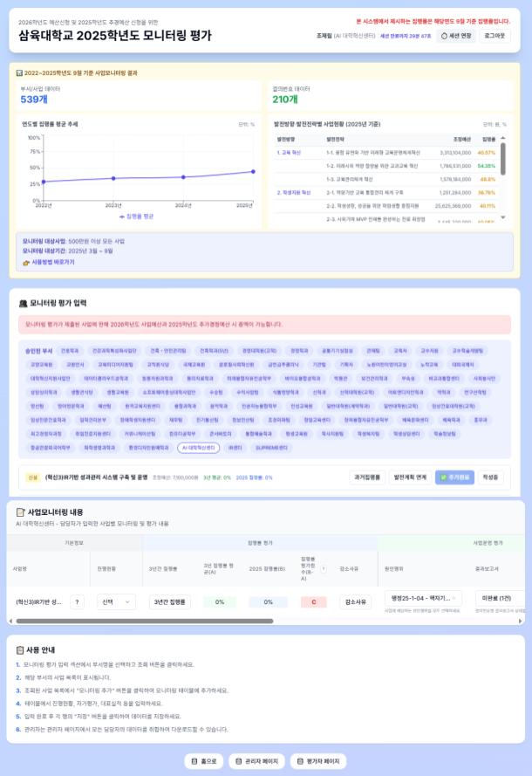Click the horizontal scrollbar thumb of monitoring table

pyautogui.click(x=145, y=621)
